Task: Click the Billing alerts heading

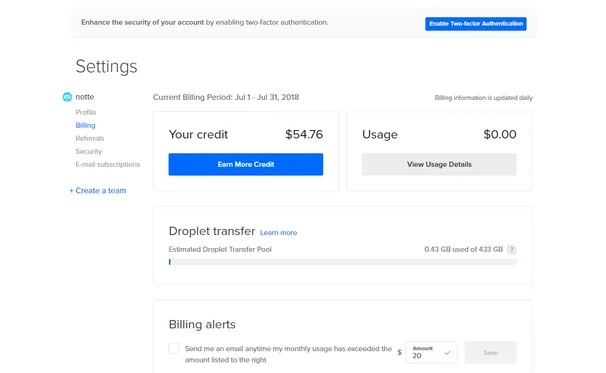Action: pos(202,324)
